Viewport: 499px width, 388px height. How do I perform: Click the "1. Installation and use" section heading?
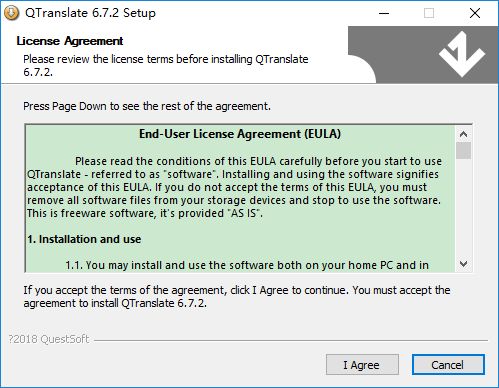[84, 239]
